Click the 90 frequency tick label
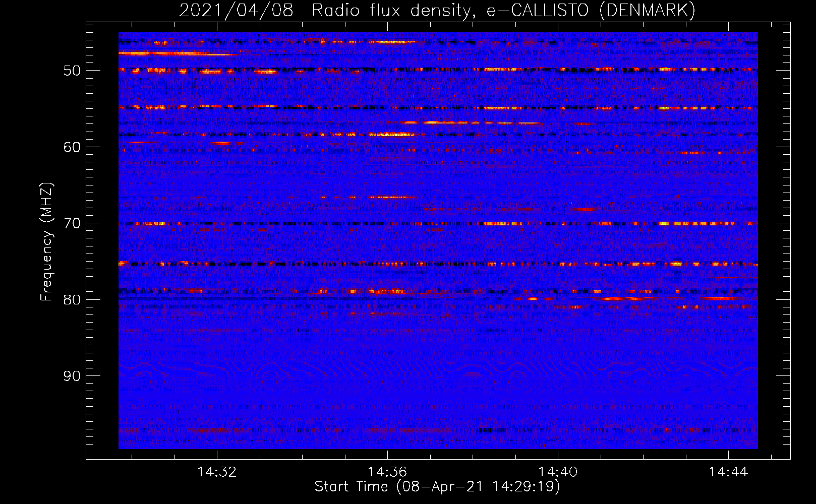Image resolution: width=816 pixels, height=504 pixels. point(72,376)
